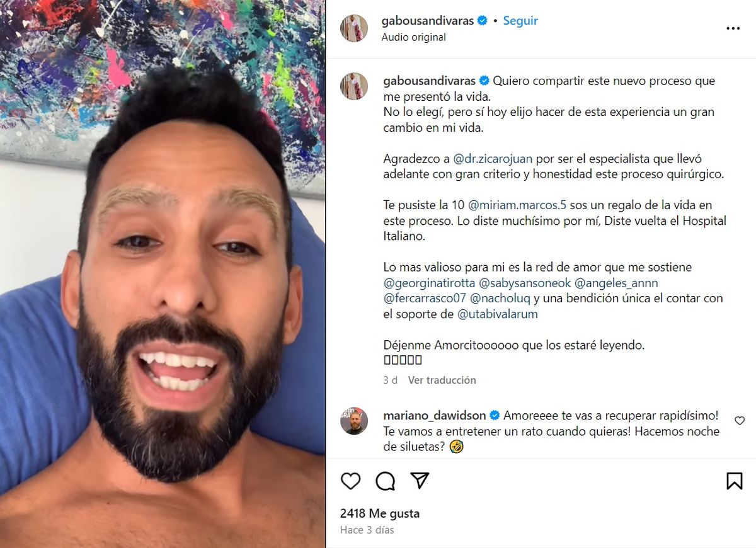The height and width of the screenshot is (548, 756).
Task: Share the post via paper plane icon
Action: [x=420, y=481]
